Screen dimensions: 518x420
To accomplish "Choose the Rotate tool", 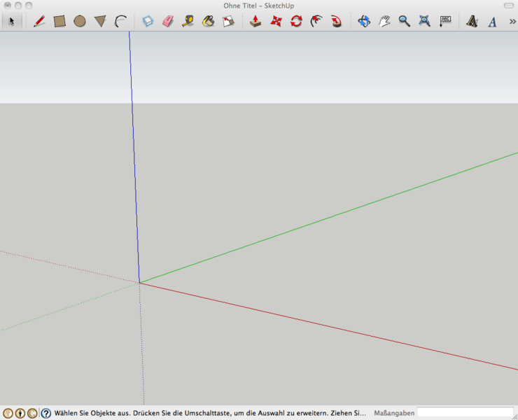I will (x=296, y=21).
